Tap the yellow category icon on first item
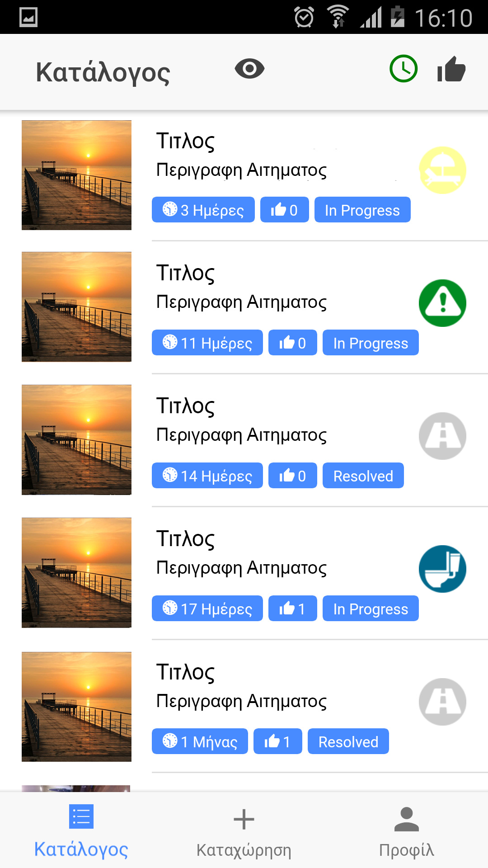The image size is (488, 868). 442,170
